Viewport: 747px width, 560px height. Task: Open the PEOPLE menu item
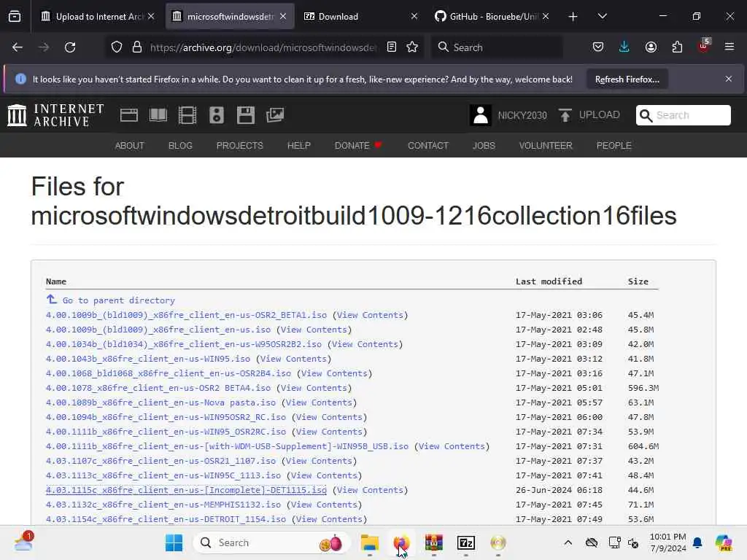tap(614, 146)
